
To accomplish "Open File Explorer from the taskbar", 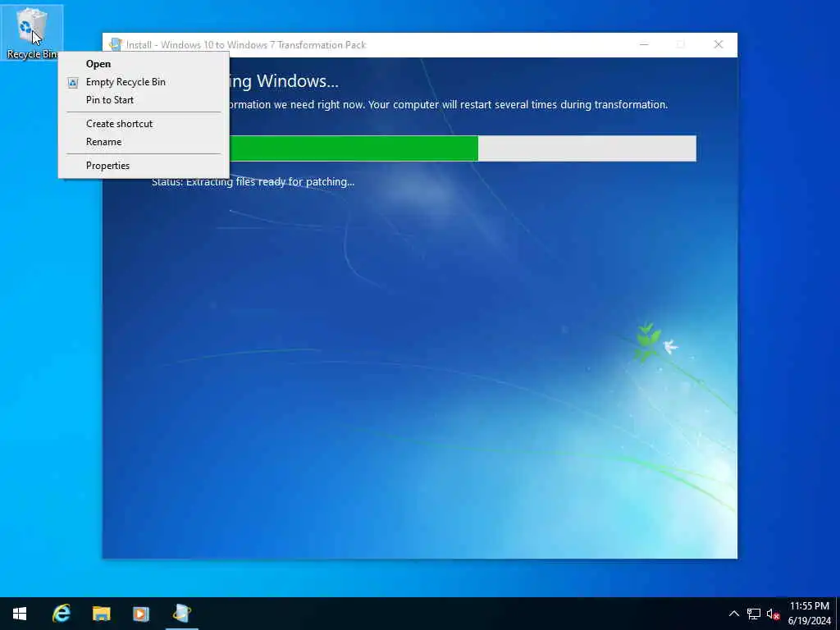I will coord(101,614).
